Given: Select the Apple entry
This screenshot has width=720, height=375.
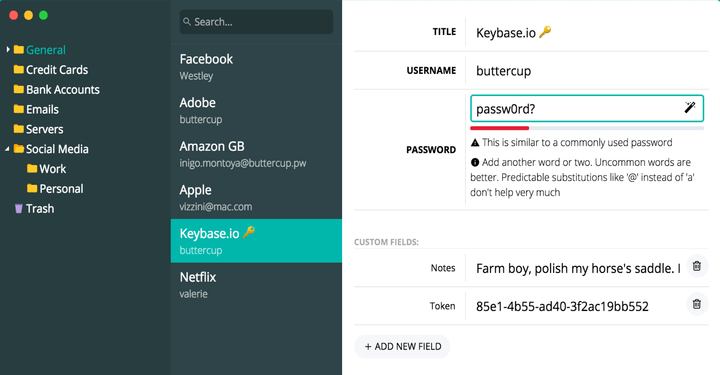Looking at the screenshot, I should coord(256,197).
